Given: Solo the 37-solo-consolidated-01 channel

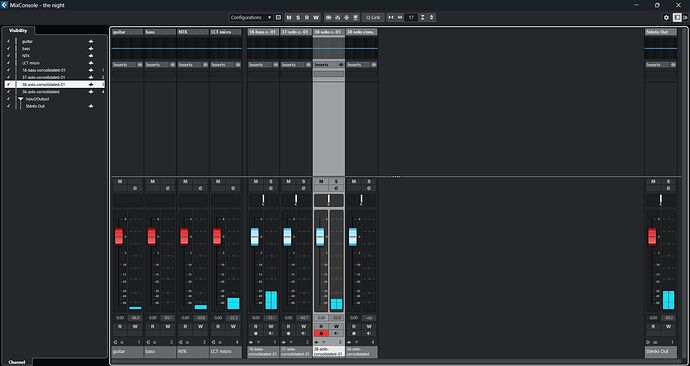Looking at the screenshot, I should coord(303,181).
